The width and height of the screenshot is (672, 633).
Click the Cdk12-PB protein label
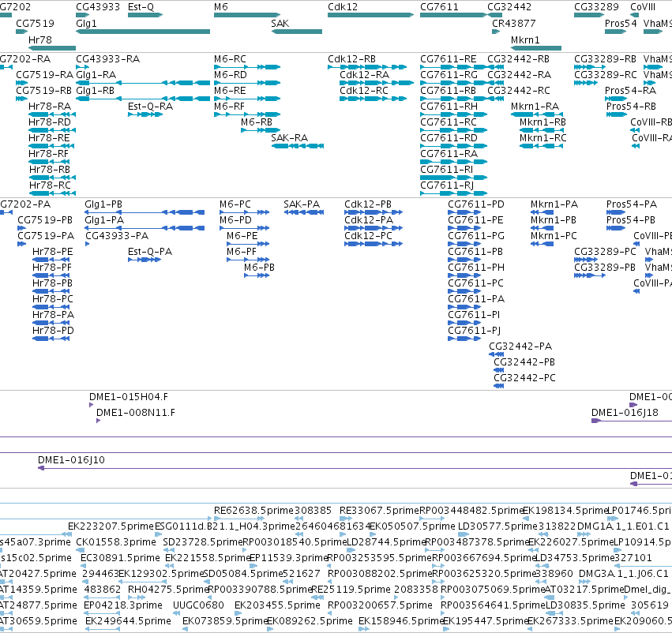click(x=368, y=204)
